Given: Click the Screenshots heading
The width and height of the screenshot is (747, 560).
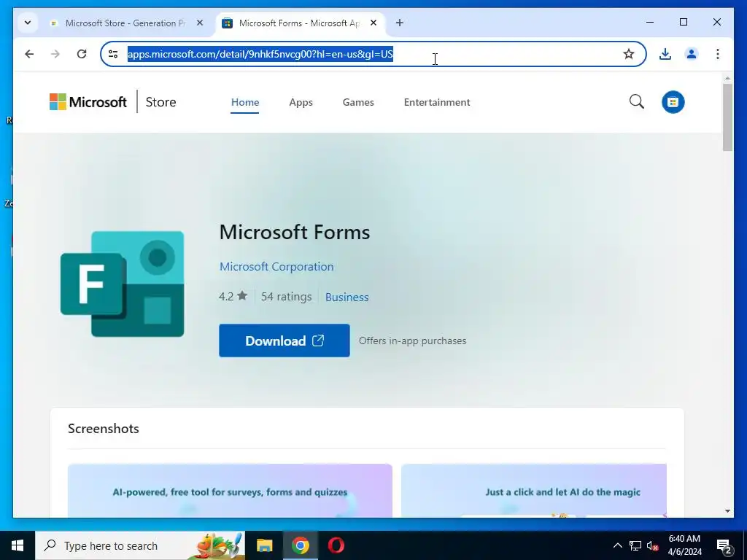Looking at the screenshot, I should click(104, 428).
